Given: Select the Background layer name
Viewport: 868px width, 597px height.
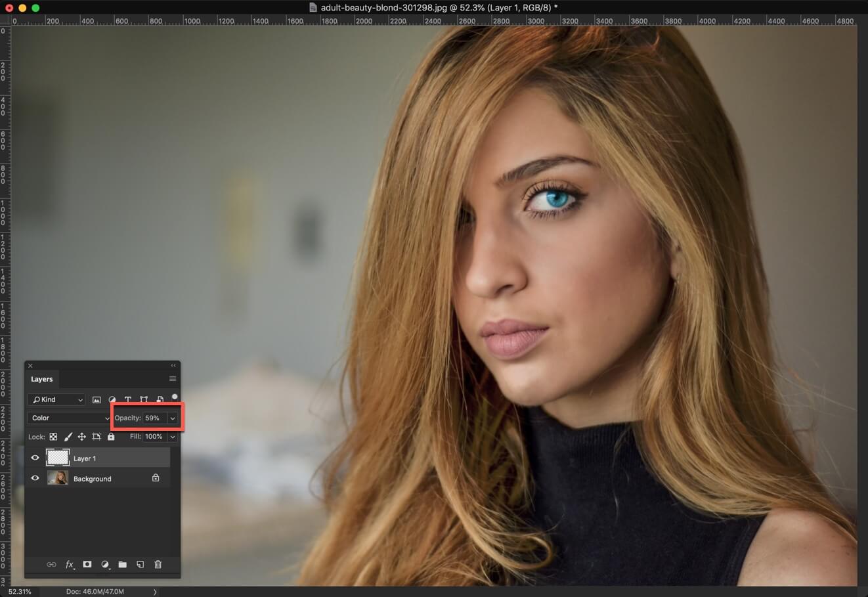Looking at the screenshot, I should [93, 479].
